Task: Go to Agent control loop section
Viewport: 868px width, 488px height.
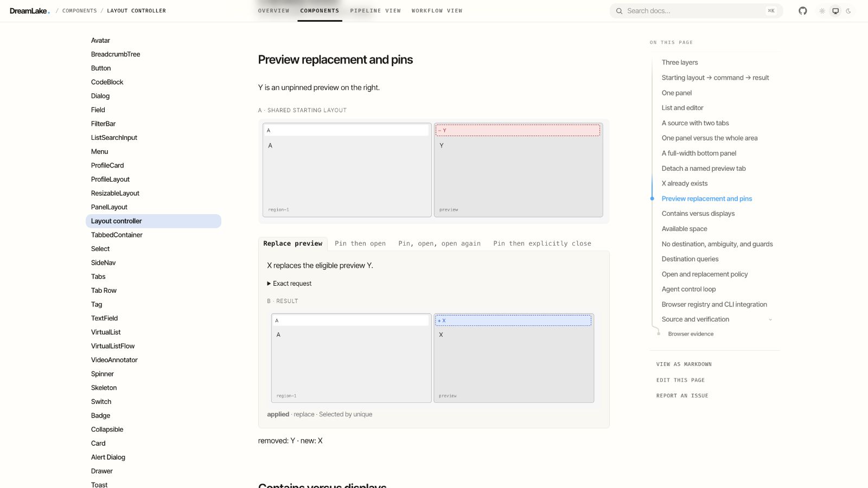Action: (688, 289)
